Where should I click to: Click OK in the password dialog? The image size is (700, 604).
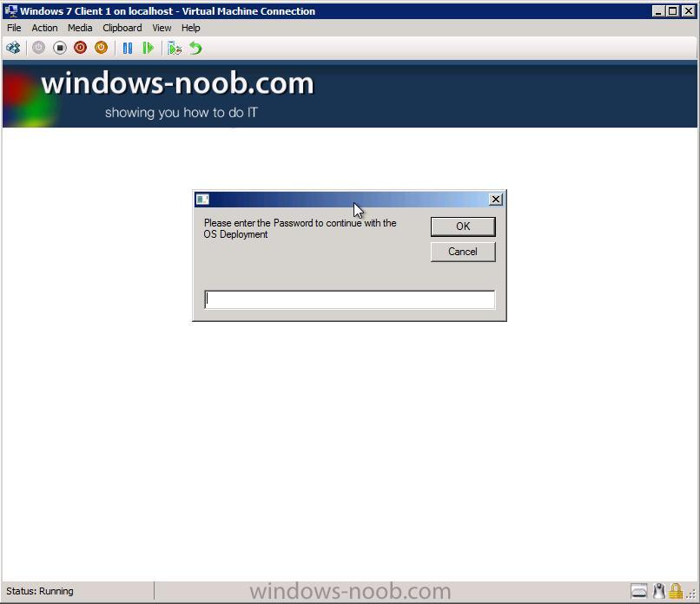[463, 226]
